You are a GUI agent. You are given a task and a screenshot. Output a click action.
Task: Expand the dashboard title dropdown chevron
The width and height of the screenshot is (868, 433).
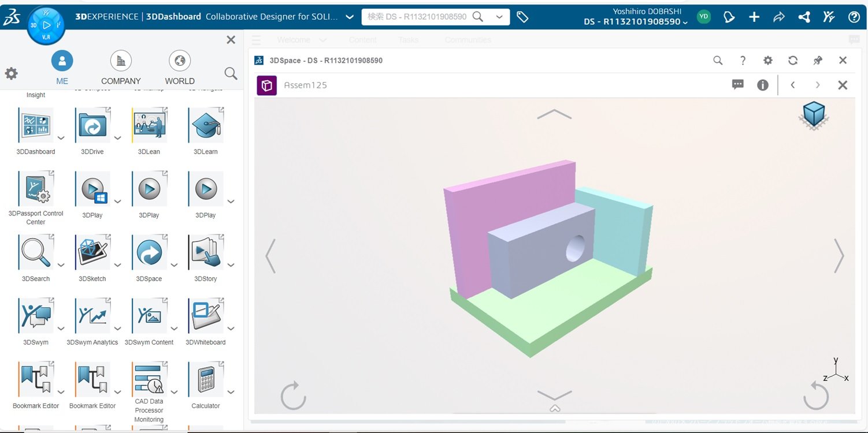[350, 17]
